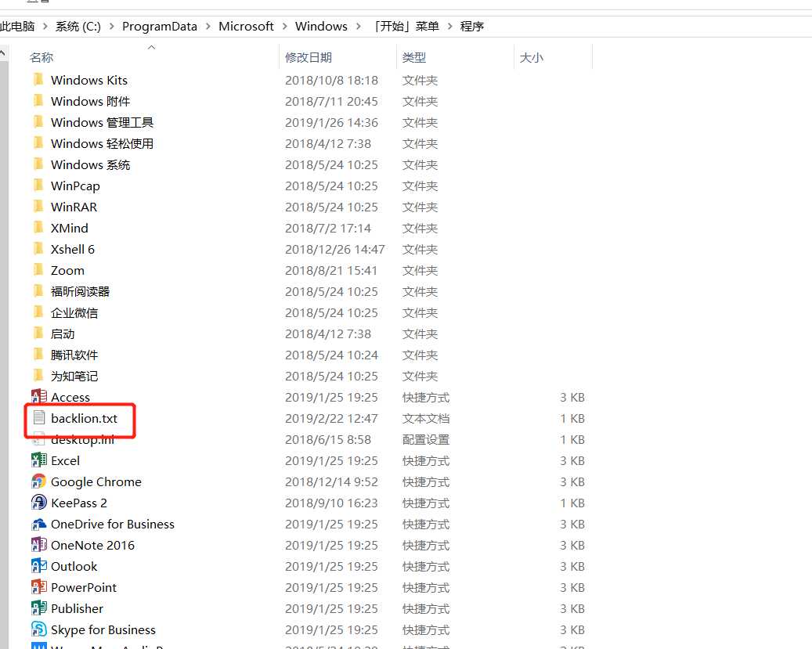Viewport: 812px width, 649px height.
Task: Click the Google Chrome file name
Action: [x=96, y=481]
